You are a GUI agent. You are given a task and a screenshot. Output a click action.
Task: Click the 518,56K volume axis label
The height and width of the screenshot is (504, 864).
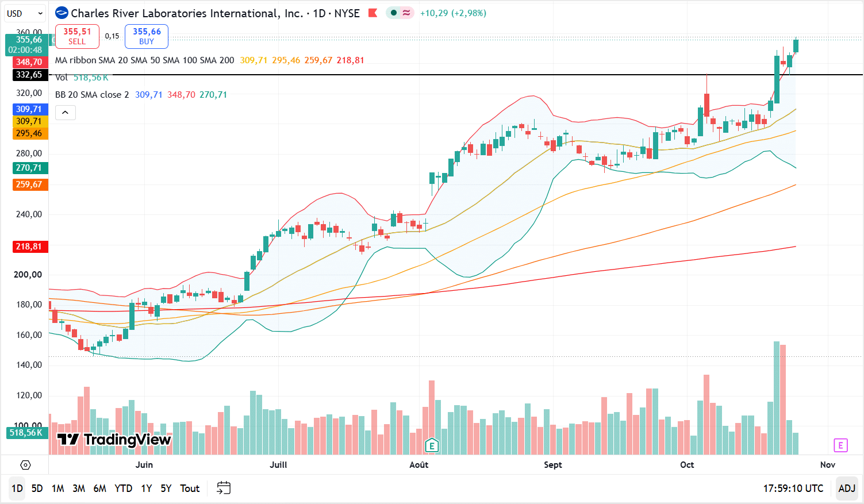[26, 433]
